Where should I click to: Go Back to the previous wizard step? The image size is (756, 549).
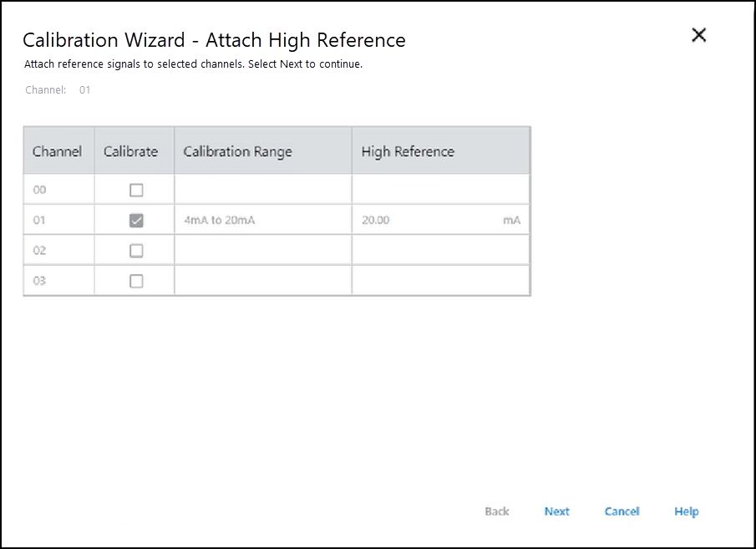(496, 511)
